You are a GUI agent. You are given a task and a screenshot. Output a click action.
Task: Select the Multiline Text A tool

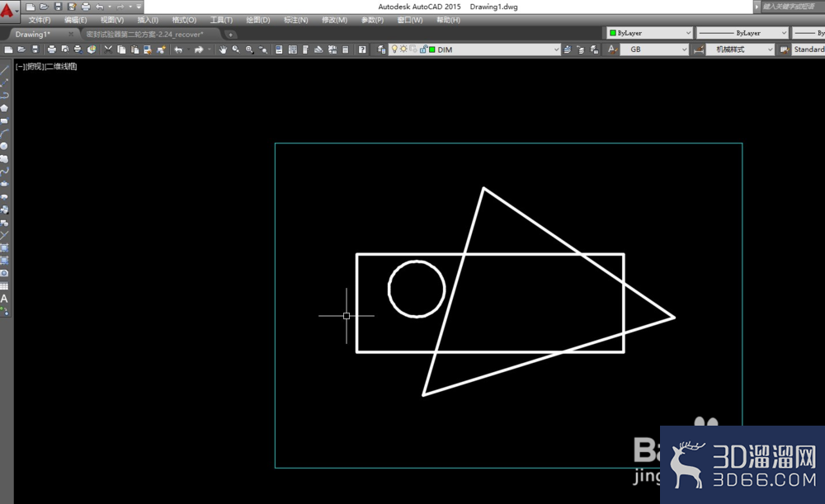point(4,299)
